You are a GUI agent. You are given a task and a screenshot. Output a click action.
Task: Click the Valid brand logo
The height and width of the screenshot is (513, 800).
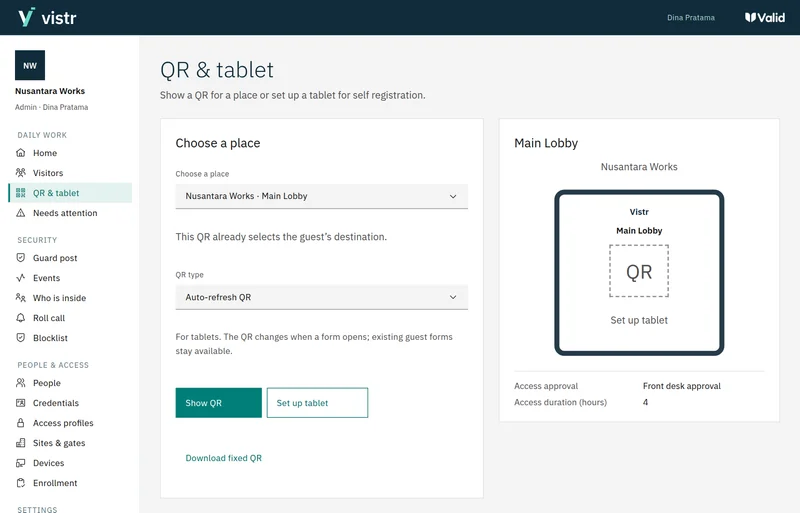click(764, 17)
